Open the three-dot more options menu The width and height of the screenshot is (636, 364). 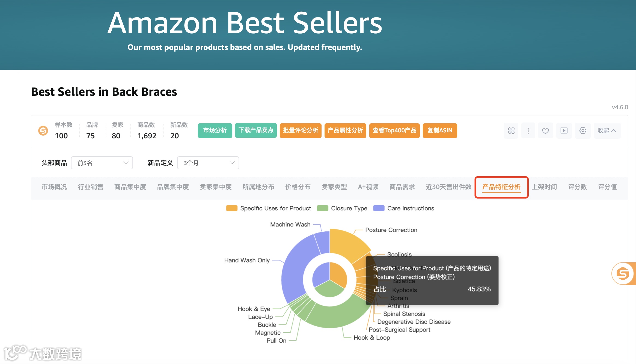point(528,131)
